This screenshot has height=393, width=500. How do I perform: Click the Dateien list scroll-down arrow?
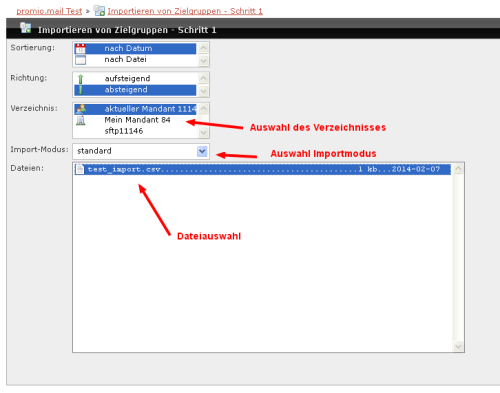coord(458,346)
